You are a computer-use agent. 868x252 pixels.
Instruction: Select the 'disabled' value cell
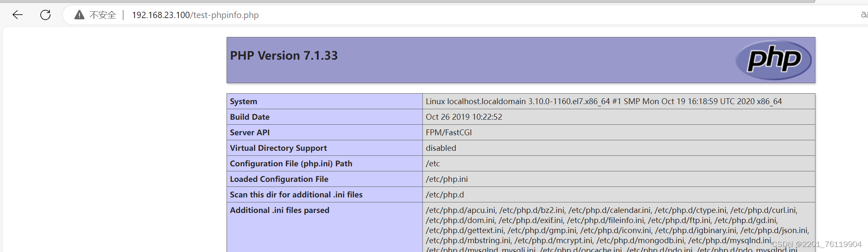point(619,148)
